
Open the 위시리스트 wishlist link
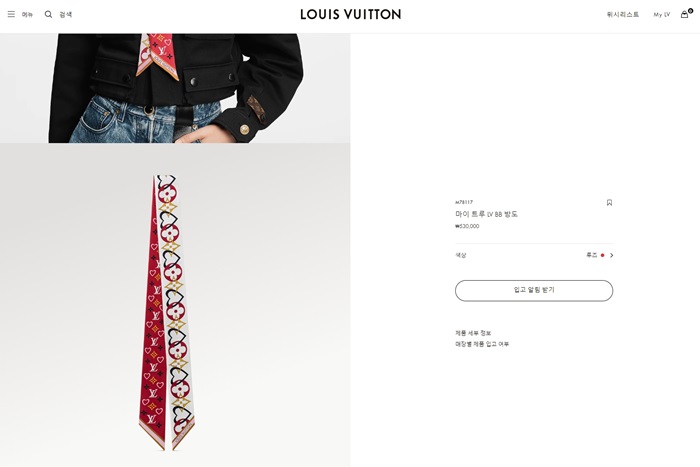[623, 14]
